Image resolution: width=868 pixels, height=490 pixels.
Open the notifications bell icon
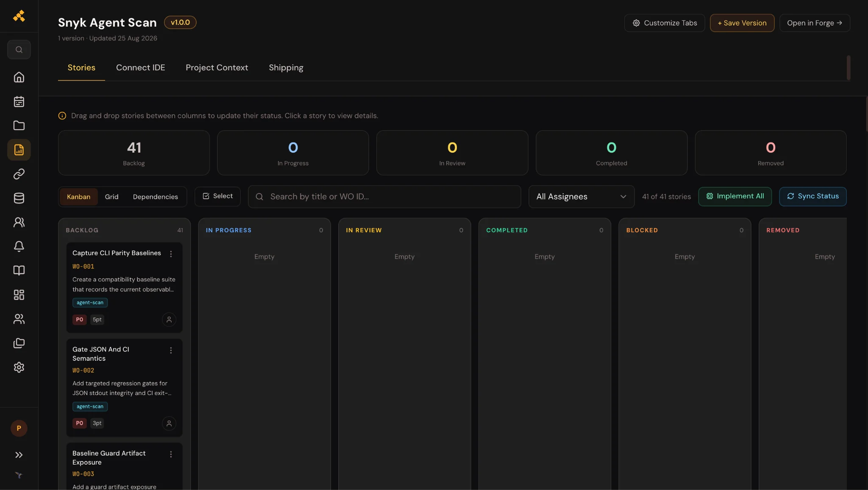[19, 246]
